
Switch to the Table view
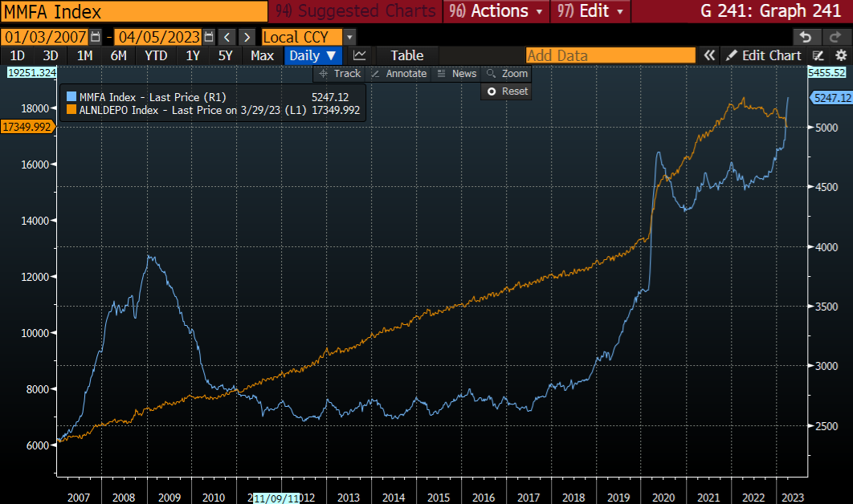[406, 55]
